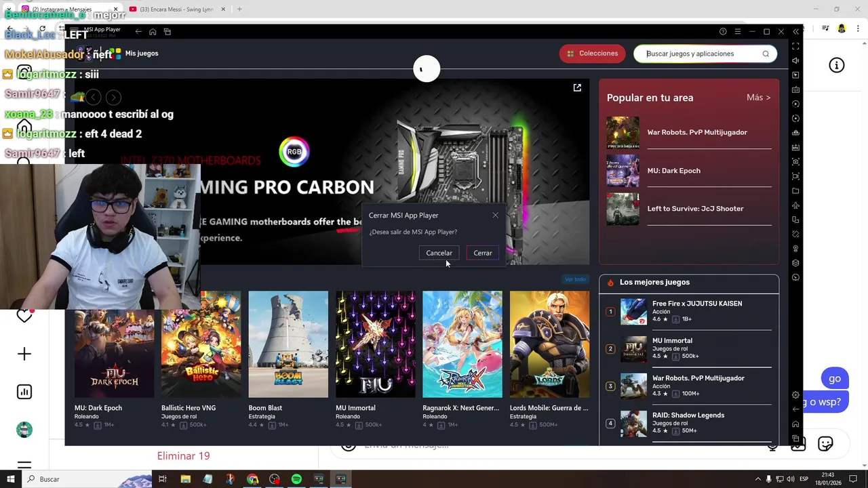Click the volume icon in MSI sidebar
Viewport: 868px width, 488px height.
coord(795,60)
